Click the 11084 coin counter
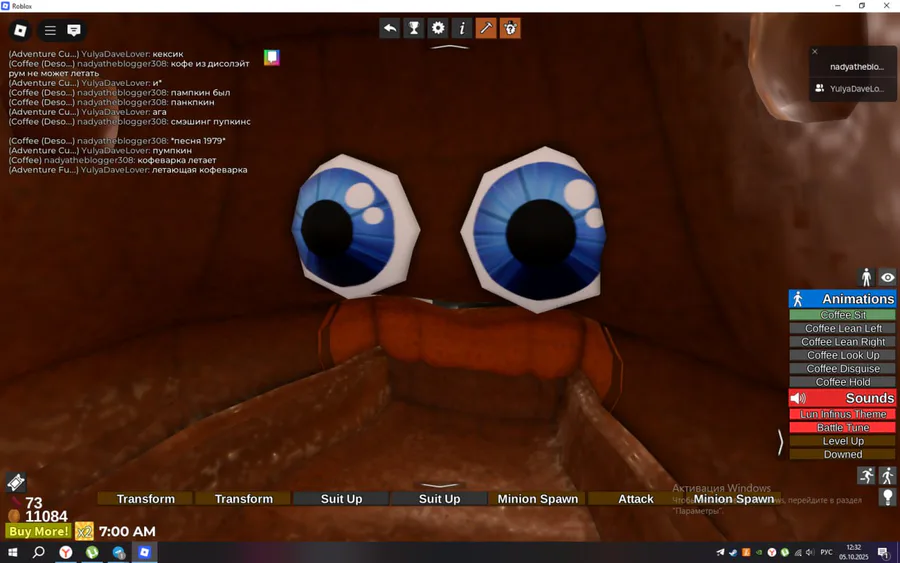 [46, 516]
